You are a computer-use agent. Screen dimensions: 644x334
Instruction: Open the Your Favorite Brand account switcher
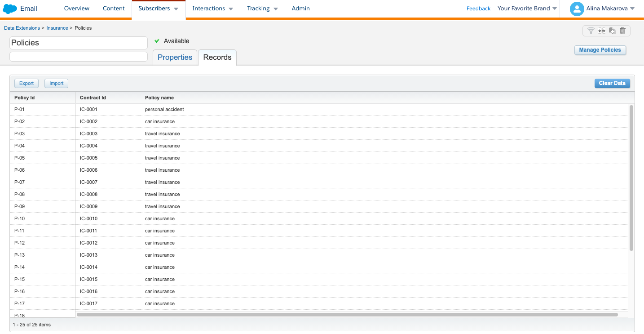(527, 9)
